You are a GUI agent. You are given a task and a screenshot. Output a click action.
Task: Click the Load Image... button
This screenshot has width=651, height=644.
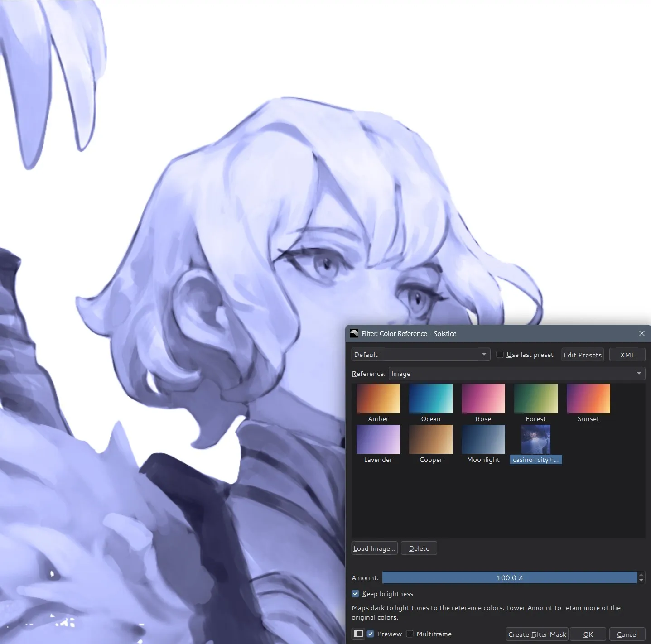375,548
